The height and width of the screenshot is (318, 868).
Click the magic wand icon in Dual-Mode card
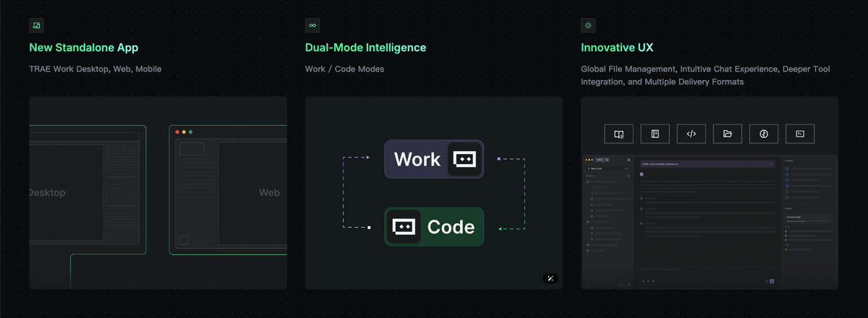click(x=550, y=279)
